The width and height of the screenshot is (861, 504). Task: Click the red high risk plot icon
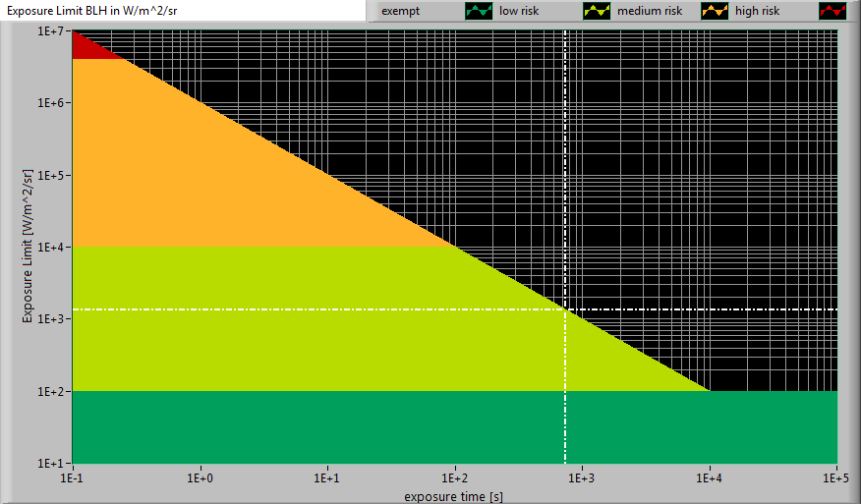[x=832, y=12]
